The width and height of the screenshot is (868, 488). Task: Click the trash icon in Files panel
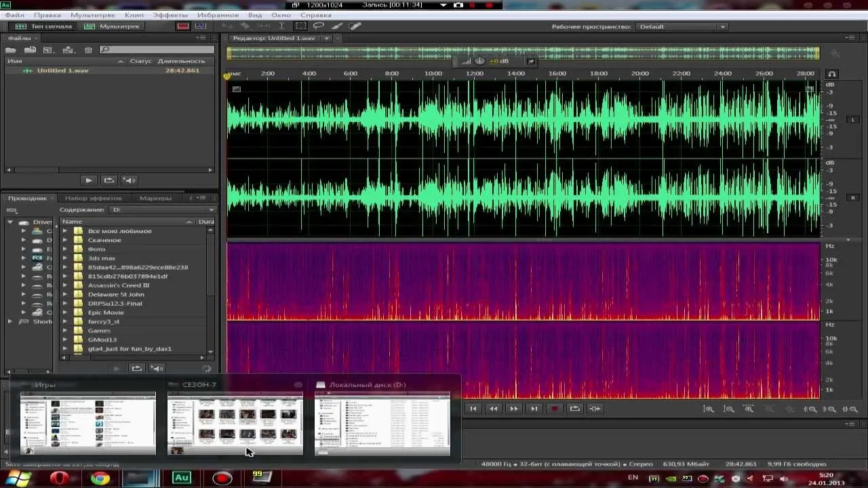[88, 50]
